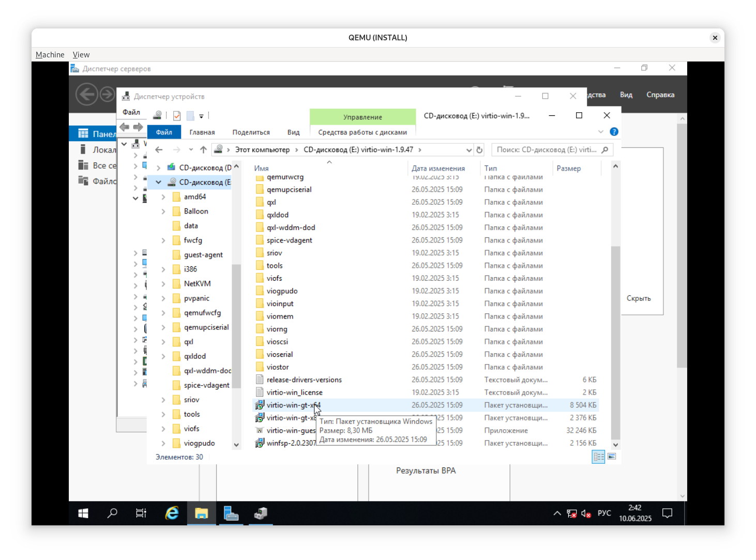Screen dimensions: 756x560
Task: Open the Средства работы с дисками tab
Action: click(362, 132)
